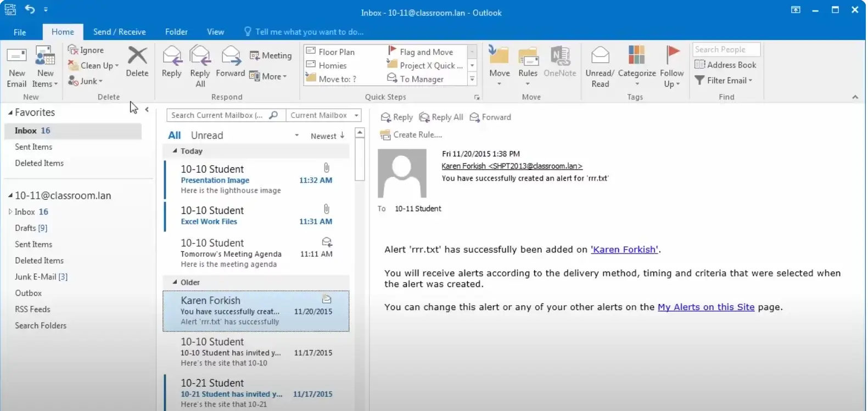Click the Follow Up flag icon
Viewport: 868px width, 411px height.
671,56
